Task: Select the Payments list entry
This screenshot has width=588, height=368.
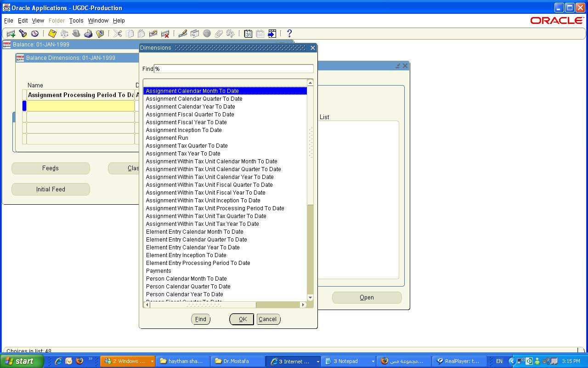Action: pos(158,271)
